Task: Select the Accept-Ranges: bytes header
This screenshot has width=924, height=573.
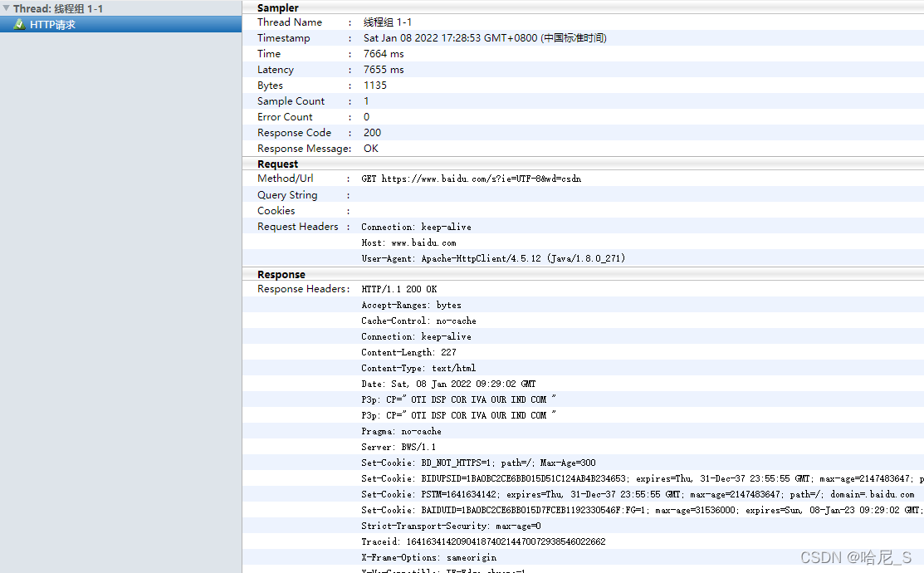Action: (x=411, y=306)
